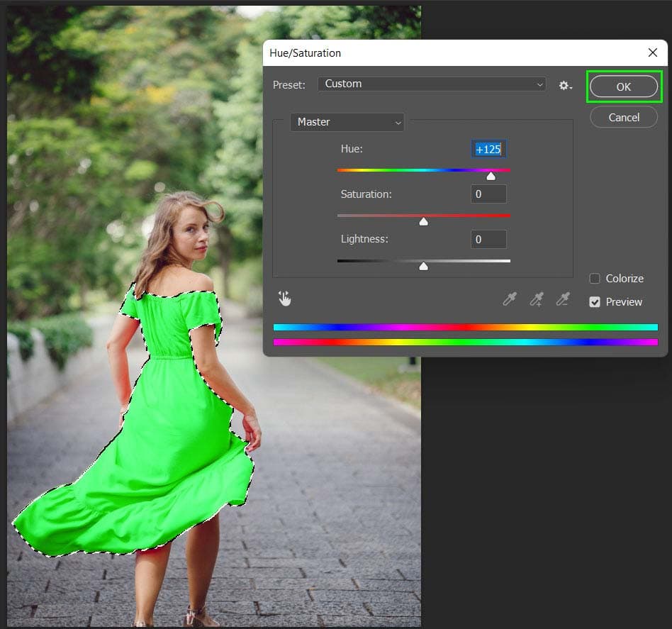Screen dimensions: 672x629
Task: Uncheck the Preview checkbox
Action: [595, 302]
